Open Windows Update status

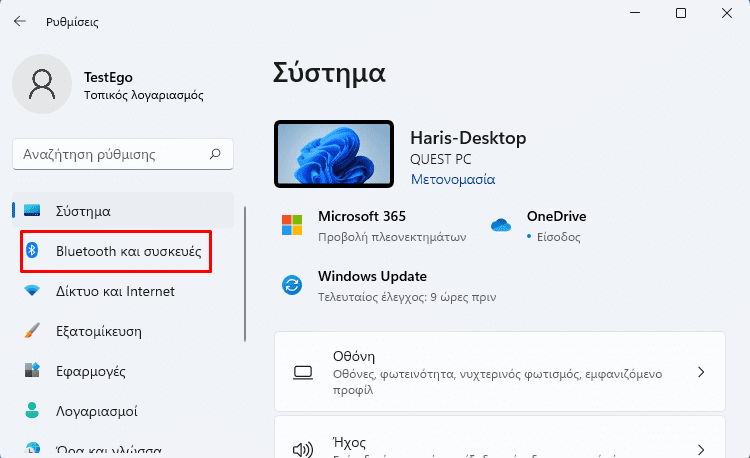tap(389, 286)
